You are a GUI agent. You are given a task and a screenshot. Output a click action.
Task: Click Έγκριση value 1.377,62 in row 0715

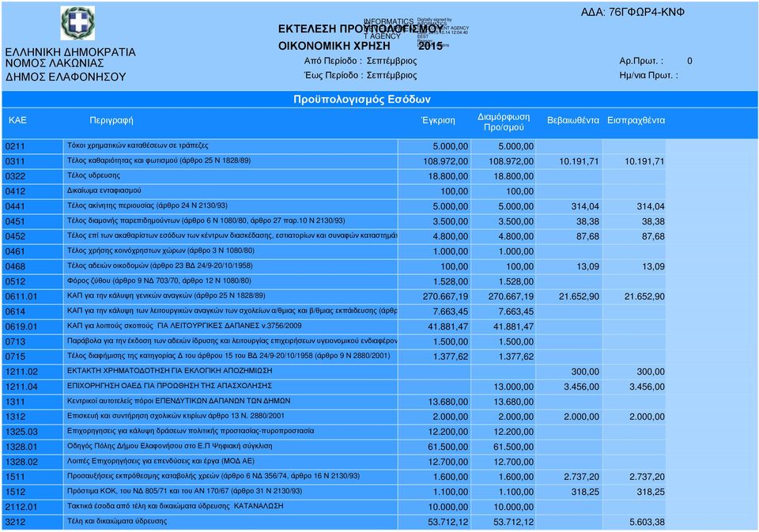(450, 357)
